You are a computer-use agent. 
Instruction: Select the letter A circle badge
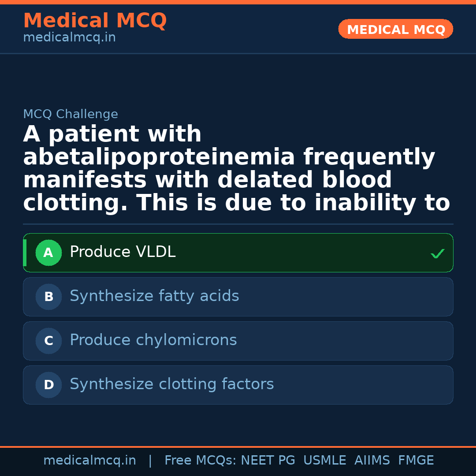coord(48,253)
